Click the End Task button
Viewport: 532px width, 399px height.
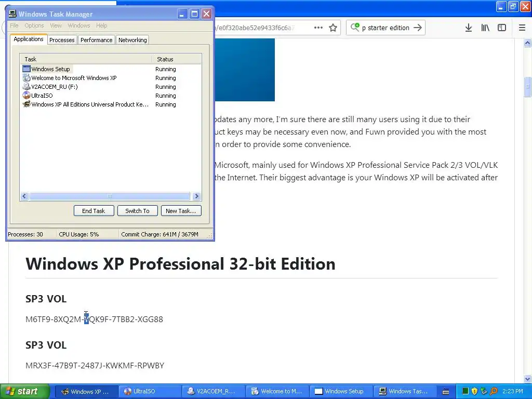click(94, 211)
